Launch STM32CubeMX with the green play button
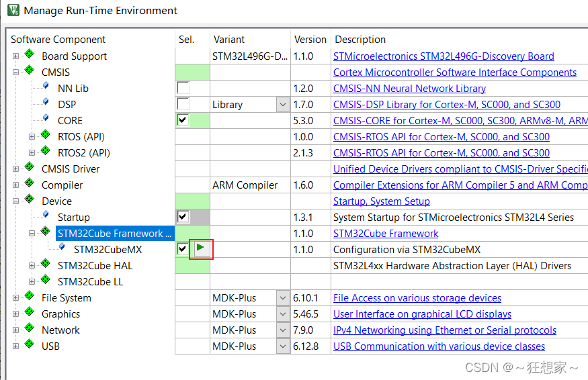 [202, 249]
